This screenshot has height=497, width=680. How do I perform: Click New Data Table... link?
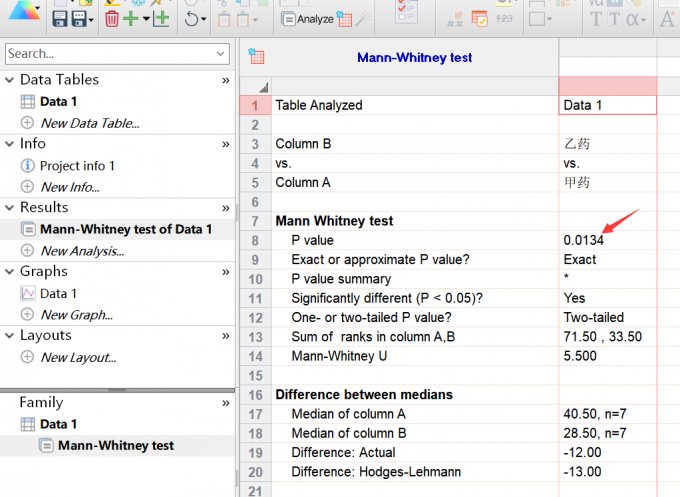(x=90, y=123)
